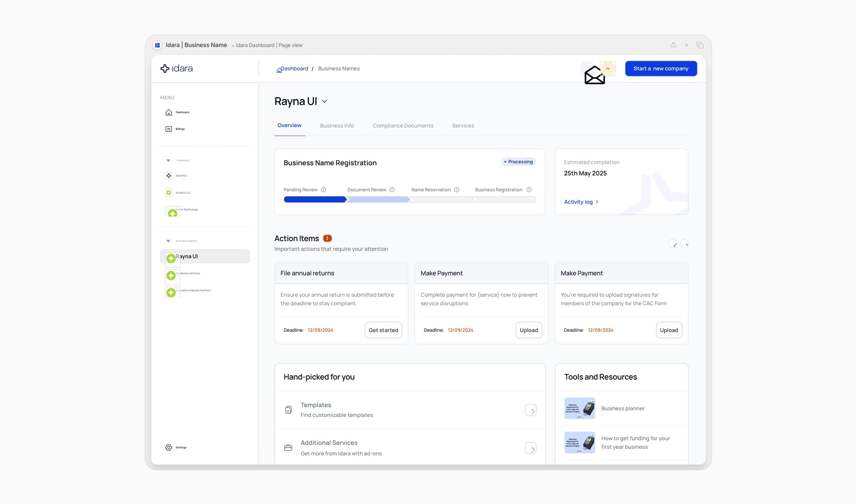Switch to the Overview tab
Image resolution: width=856 pixels, height=504 pixels.
(289, 126)
